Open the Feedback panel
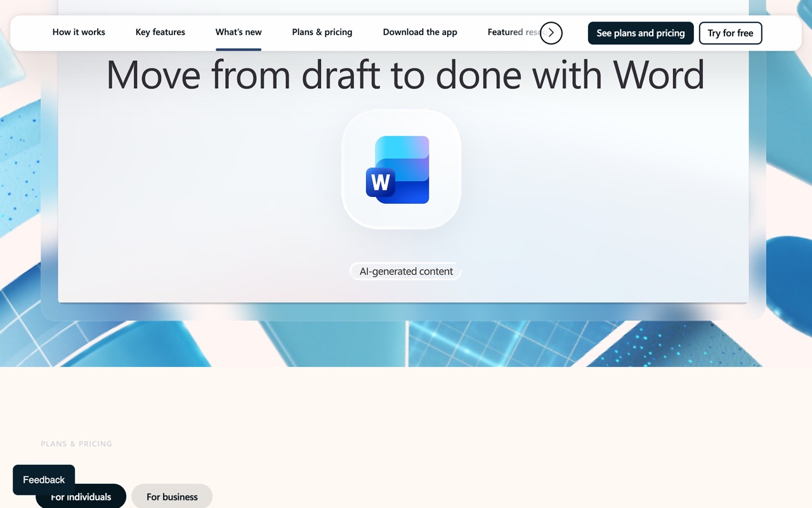The image size is (812, 508). pyautogui.click(x=44, y=479)
